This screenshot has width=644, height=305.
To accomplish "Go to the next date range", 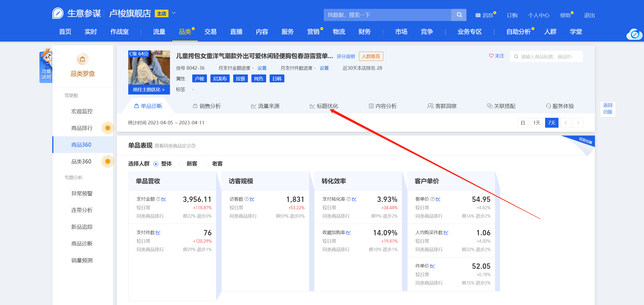I will [x=578, y=123].
